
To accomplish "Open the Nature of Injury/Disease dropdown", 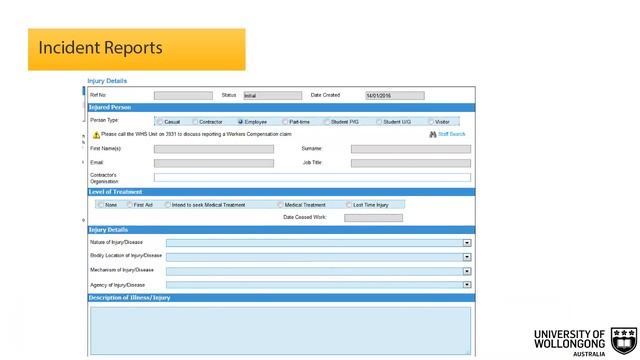I will 467,243.
